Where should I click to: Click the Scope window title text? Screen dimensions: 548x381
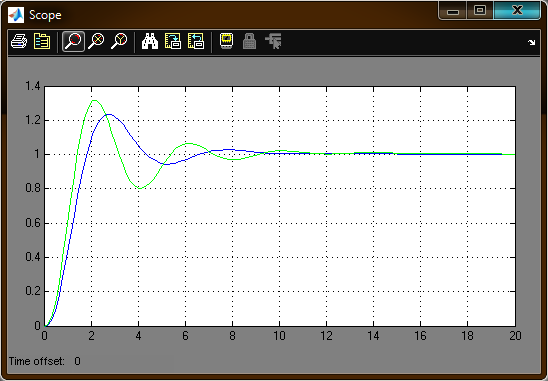pos(45,15)
